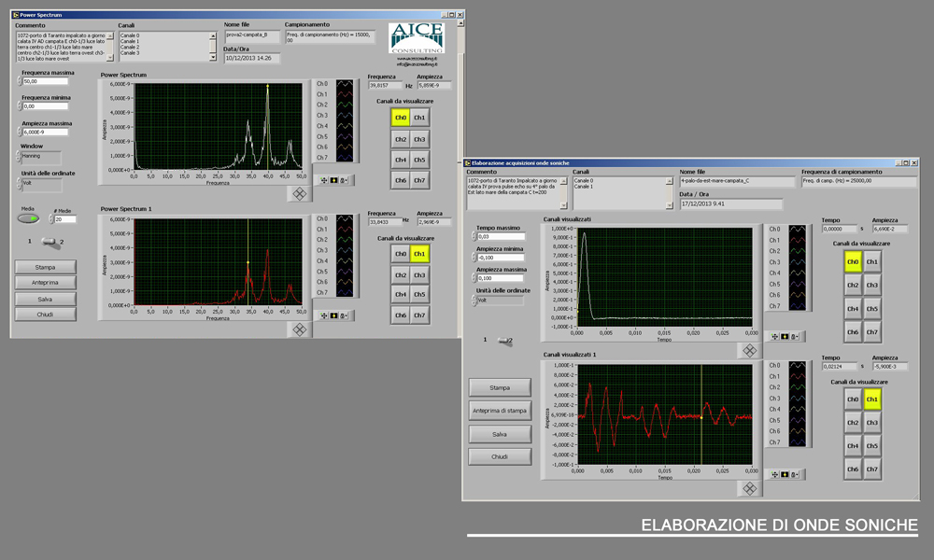Click the Ampiezza massima stepper in the Power Spectrum window
The width and height of the screenshot is (934, 560).
coord(19,132)
